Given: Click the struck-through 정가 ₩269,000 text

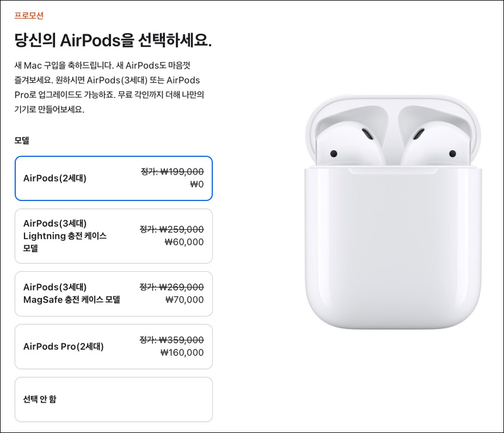Looking at the screenshot, I should point(172,287).
